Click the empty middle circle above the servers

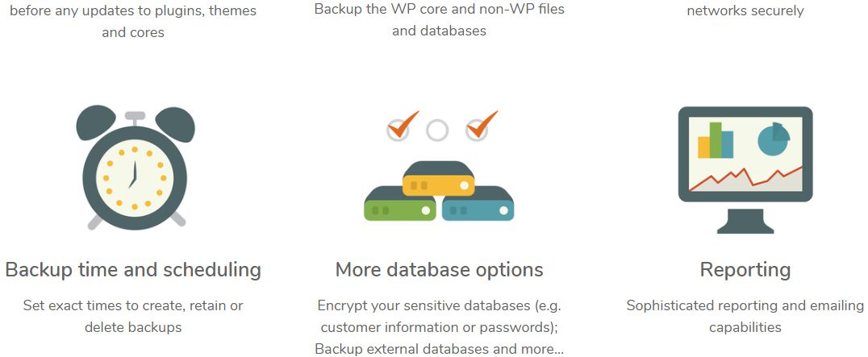point(437,130)
